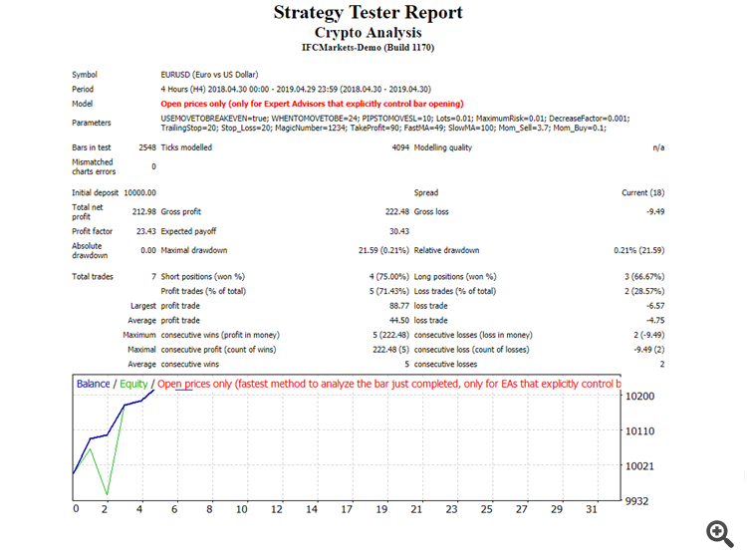
Task: Click the Mismatched charts errors label
Action: (x=94, y=166)
